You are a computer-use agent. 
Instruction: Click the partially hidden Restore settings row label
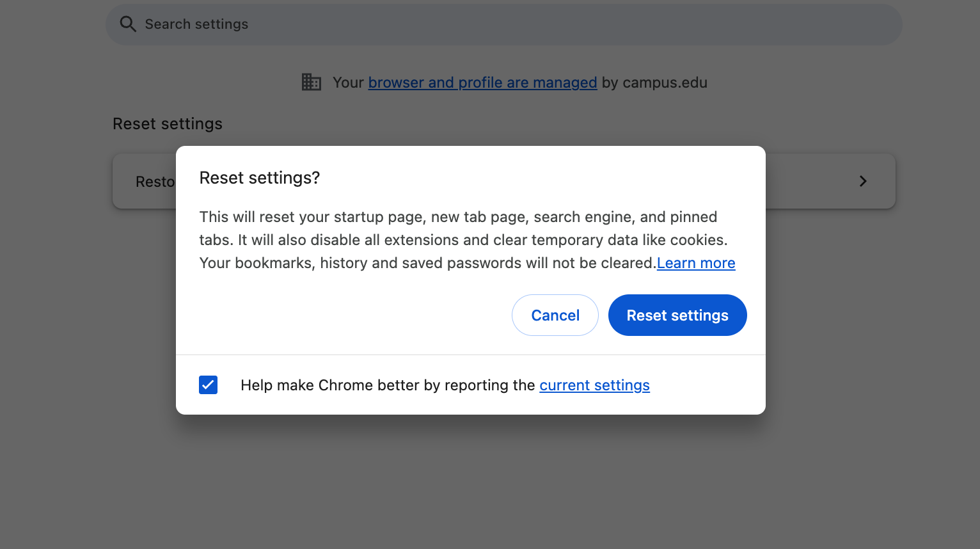155,182
